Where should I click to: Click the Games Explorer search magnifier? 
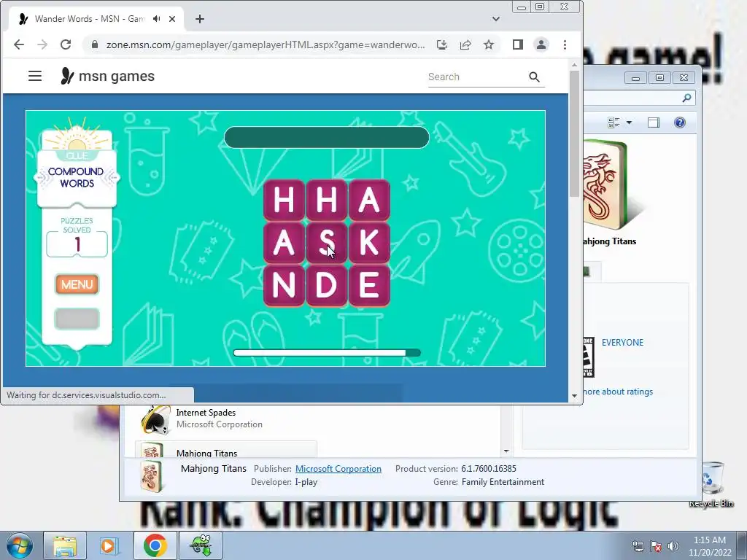click(686, 98)
